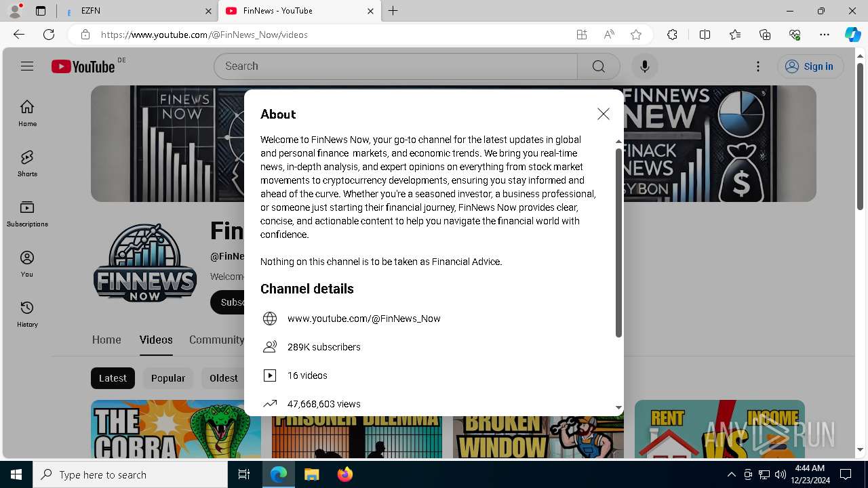Click the Windows taskbar search box
868x488 pixels.
click(x=130, y=474)
